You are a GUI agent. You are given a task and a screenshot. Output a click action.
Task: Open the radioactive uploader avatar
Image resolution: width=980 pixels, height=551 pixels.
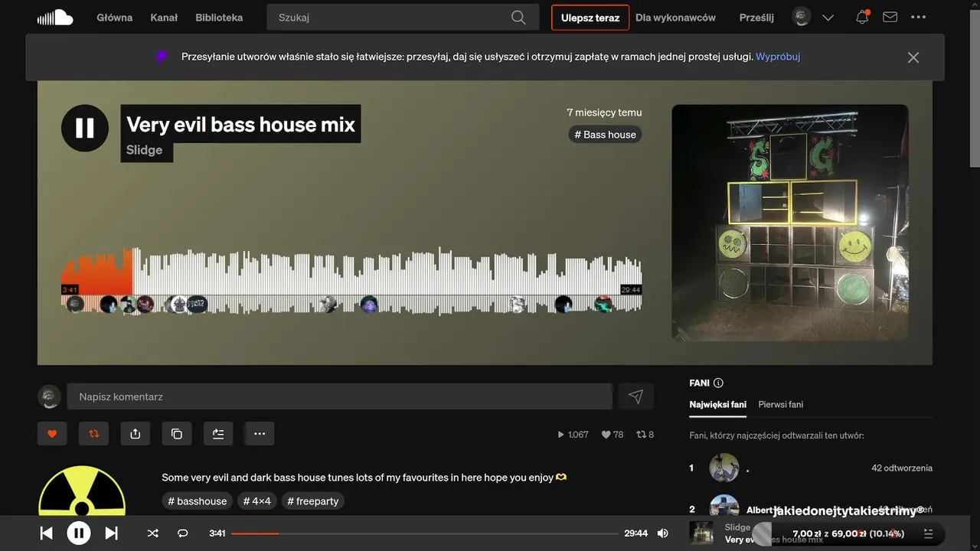[x=82, y=491]
